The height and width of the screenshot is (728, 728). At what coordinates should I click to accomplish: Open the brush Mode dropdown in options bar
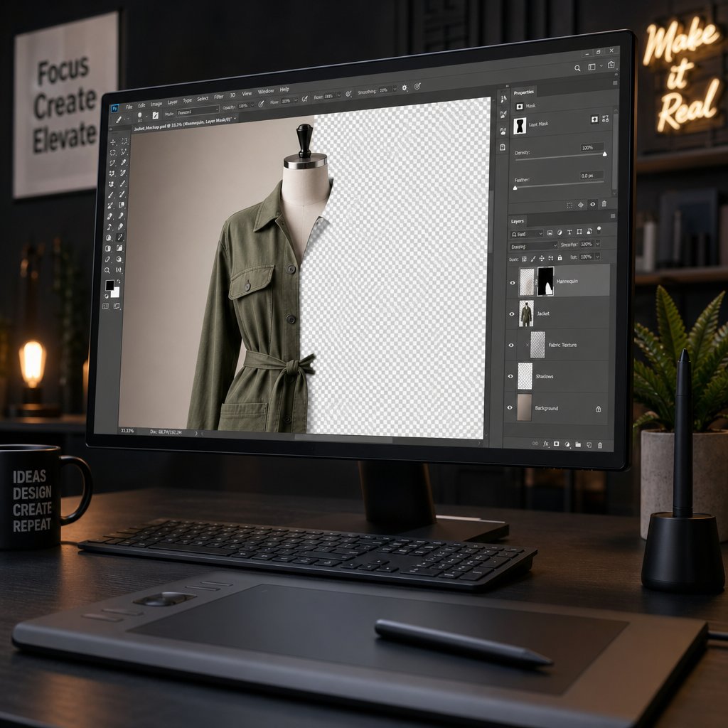(x=198, y=111)
